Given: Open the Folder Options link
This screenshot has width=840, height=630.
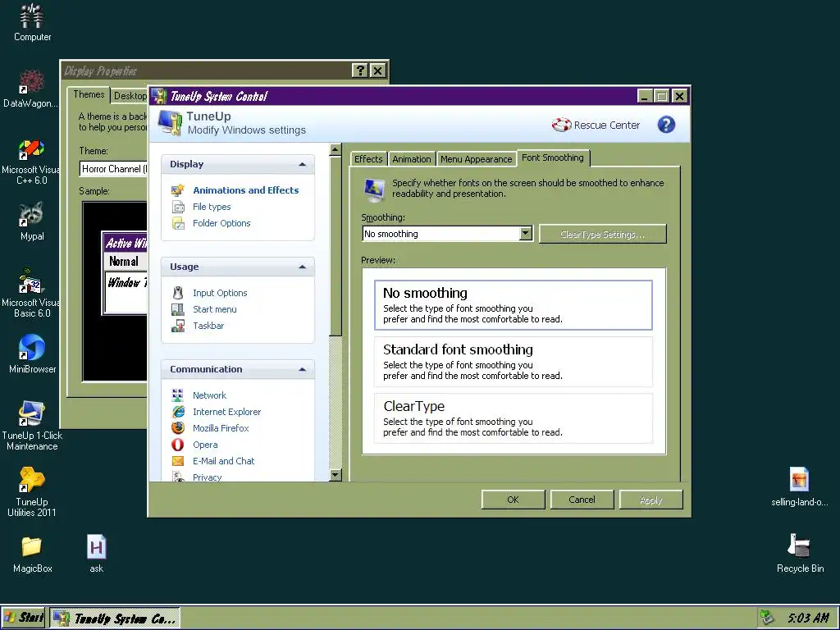Looking at the screenshot, I should click(221, 223).
